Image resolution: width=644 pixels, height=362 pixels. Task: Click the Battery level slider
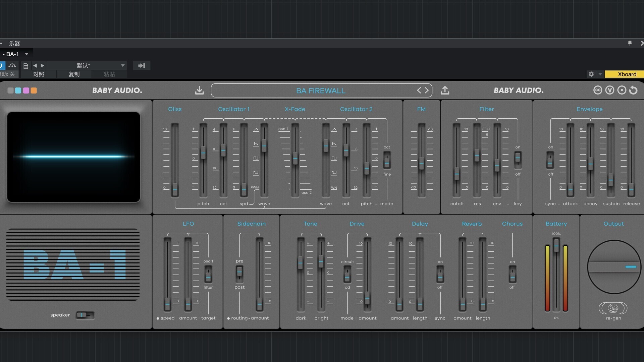[556, 274]
